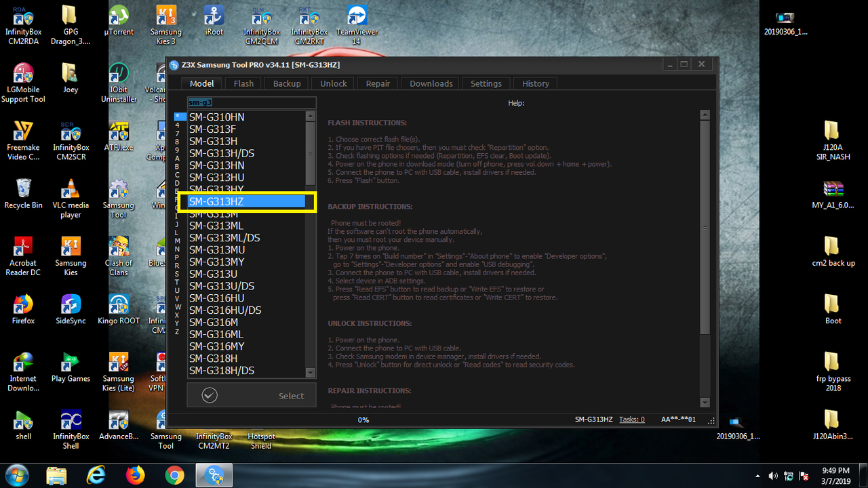Screen dimensions: 868x488
Task: Open the SideSync desktop icon
Action: [71, 309]
